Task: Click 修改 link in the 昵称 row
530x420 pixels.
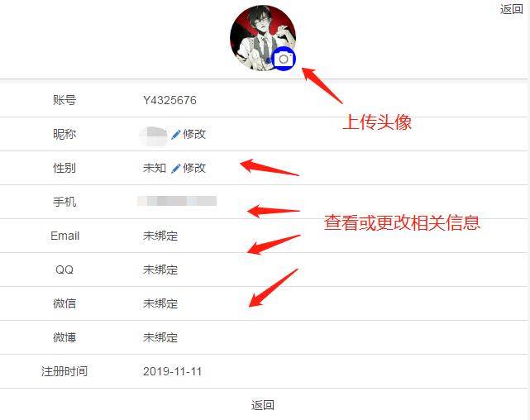Action: point(194,134)
